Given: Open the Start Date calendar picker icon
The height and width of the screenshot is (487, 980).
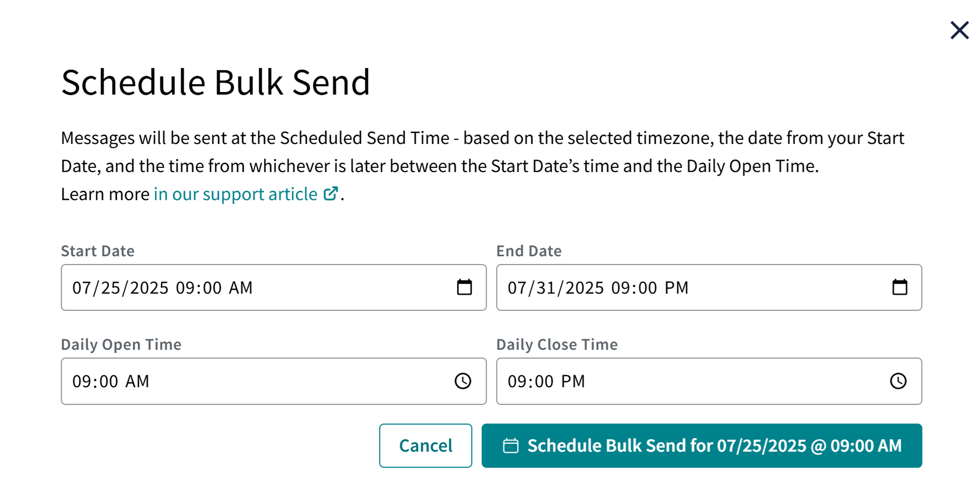Looking at the screenshot, I should click(465, 286).
